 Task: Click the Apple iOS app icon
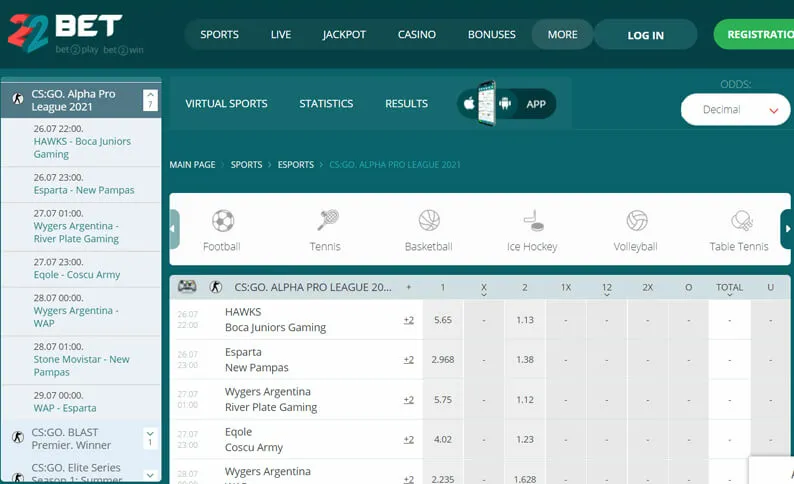click(x=469, y=104)
